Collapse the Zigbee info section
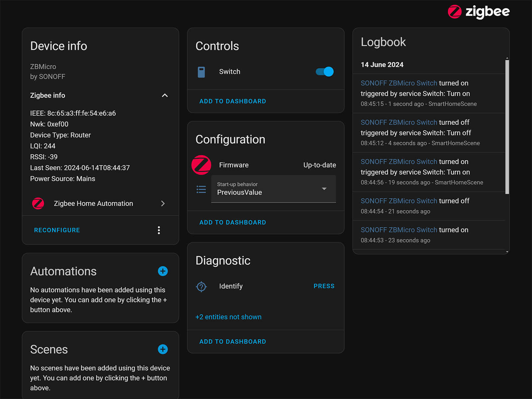532x399 pixels. [165, 95]
